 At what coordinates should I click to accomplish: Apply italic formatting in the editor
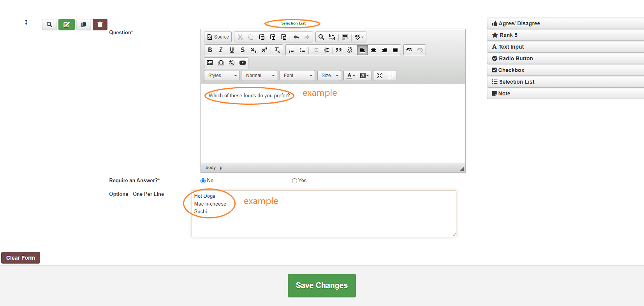click(221, 50)
